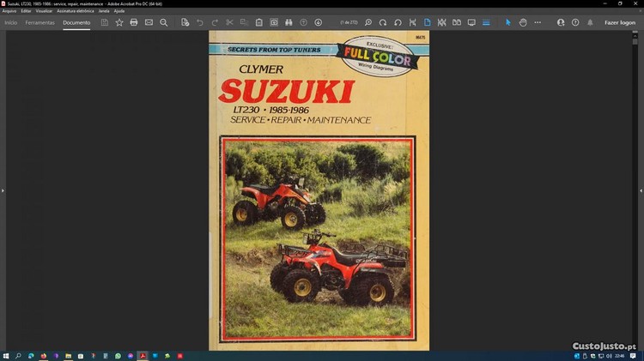Toggle single page view mode
This screenshot has width=644, height=361.
tap(428, 22)
